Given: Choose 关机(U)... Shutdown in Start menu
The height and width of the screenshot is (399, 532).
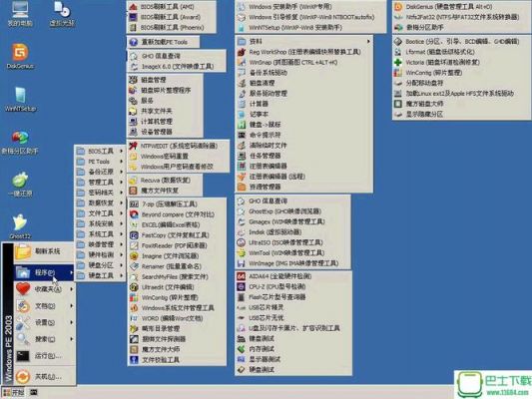Looking at the screenshot, I should click(44, 377).
